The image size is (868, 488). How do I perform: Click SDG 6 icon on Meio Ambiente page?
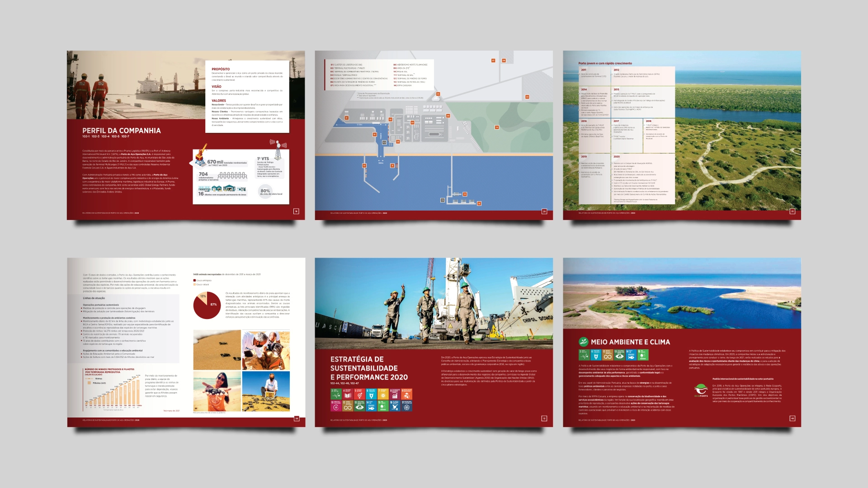tap(596, 355)
